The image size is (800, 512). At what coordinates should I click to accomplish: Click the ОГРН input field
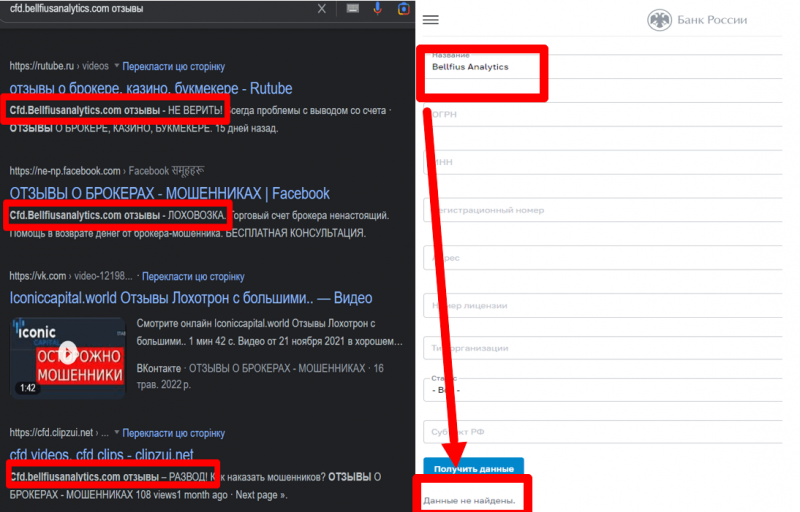coord(603,115)
